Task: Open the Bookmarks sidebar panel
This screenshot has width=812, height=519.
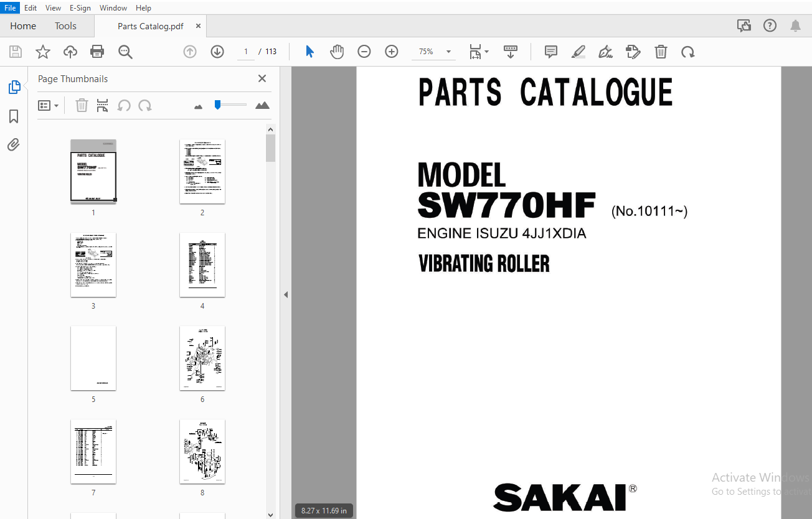Action: point(14,116)
